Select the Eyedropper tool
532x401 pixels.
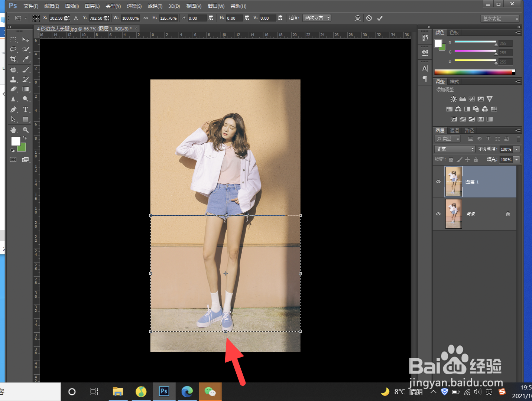pyautogui.click(x=26, y=59)
